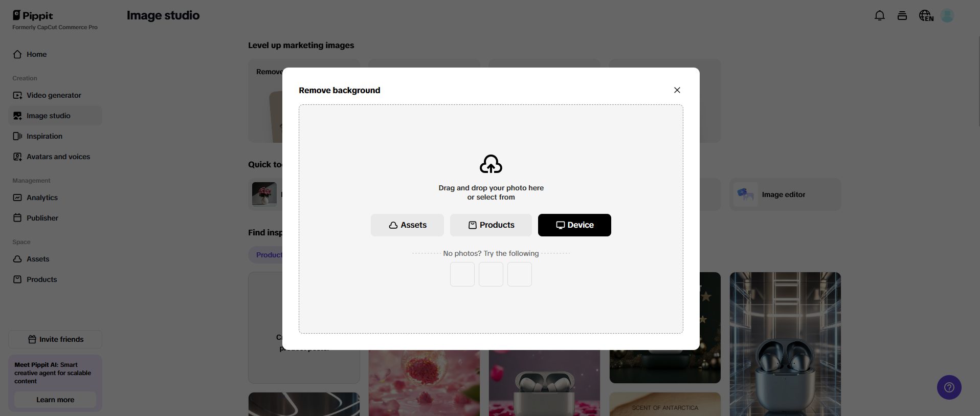Upload from Device
The height and width of the screenshot is (416, 980).
(574, 225)
